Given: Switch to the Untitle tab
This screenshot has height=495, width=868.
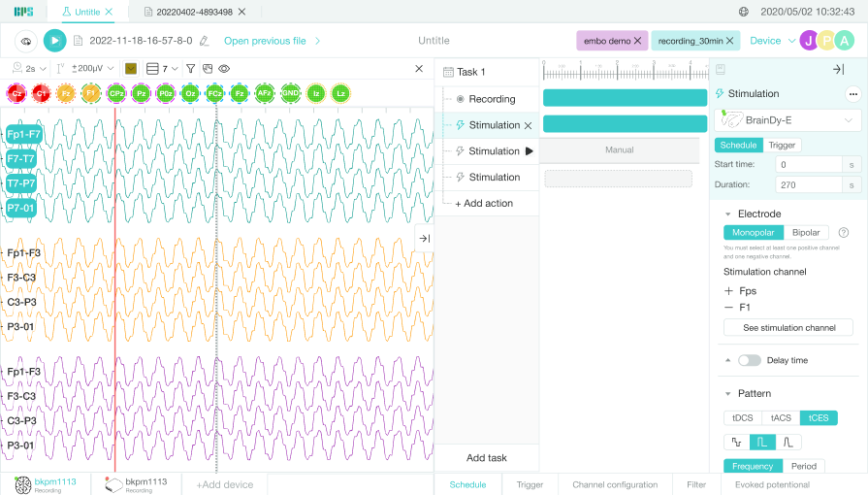Looking at the screenshot, I should pyautogui.click(x=87, y=12).
